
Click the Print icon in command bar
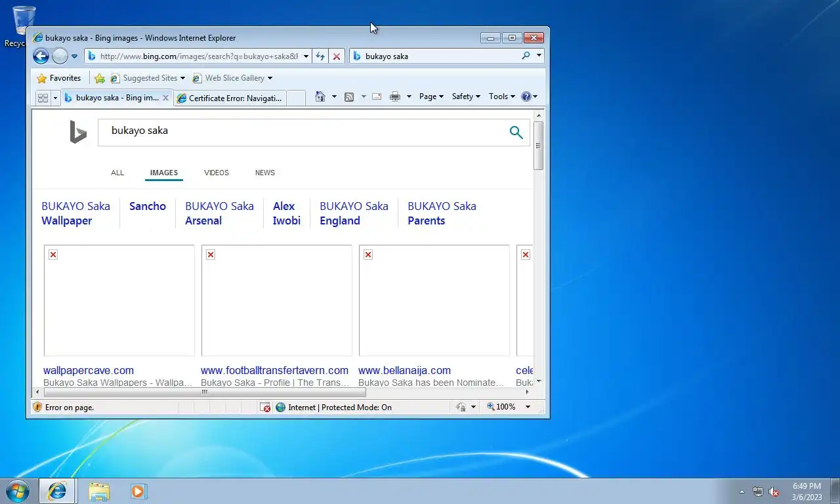(395, 96)
